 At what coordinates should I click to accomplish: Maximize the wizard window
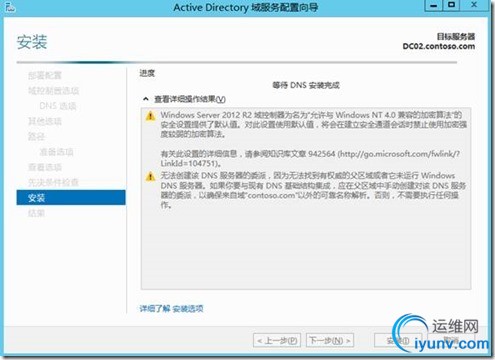coord(451,6)
